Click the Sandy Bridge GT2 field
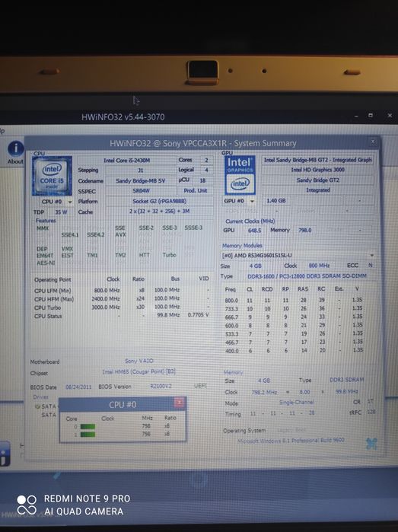 pos(317,180)
